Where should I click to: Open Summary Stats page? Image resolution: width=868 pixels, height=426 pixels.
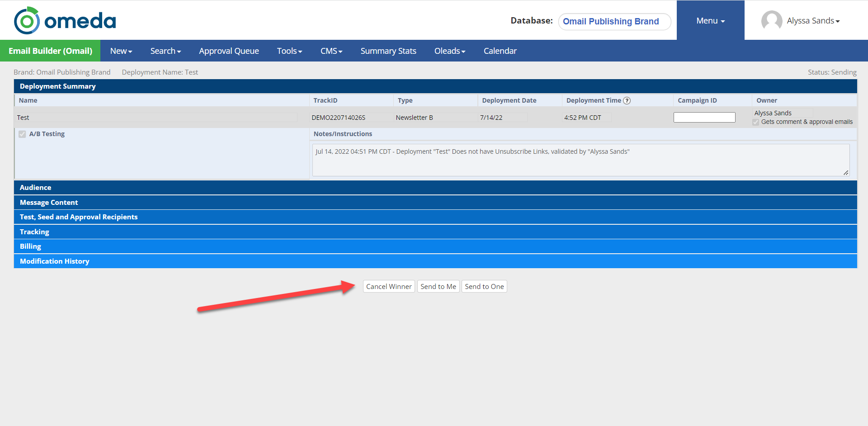(388, 51)
